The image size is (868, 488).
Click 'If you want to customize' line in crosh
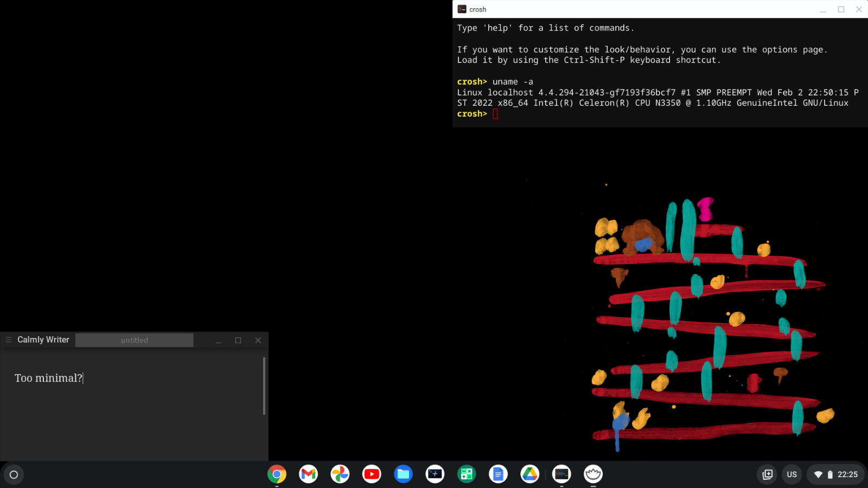click(642, 50)
